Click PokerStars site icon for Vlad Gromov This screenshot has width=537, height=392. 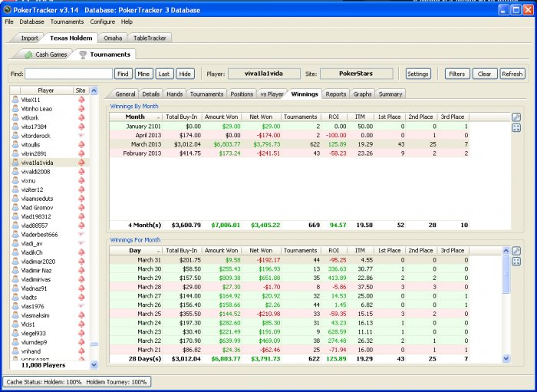tap(81, 207)
